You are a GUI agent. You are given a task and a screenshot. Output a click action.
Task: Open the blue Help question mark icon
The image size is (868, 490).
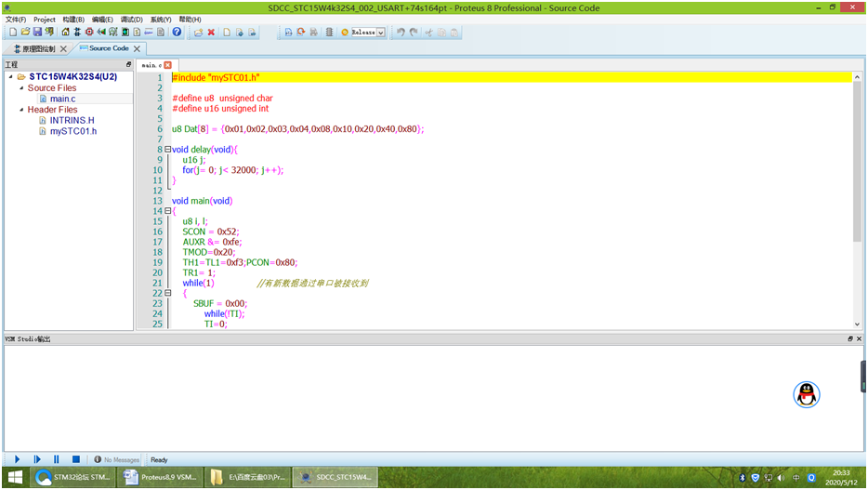(177, 32)
